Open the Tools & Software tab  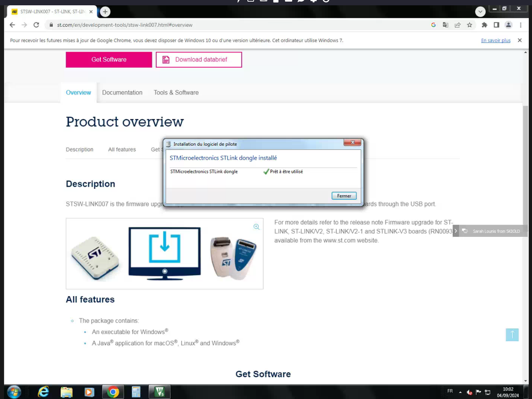(176, 92)
